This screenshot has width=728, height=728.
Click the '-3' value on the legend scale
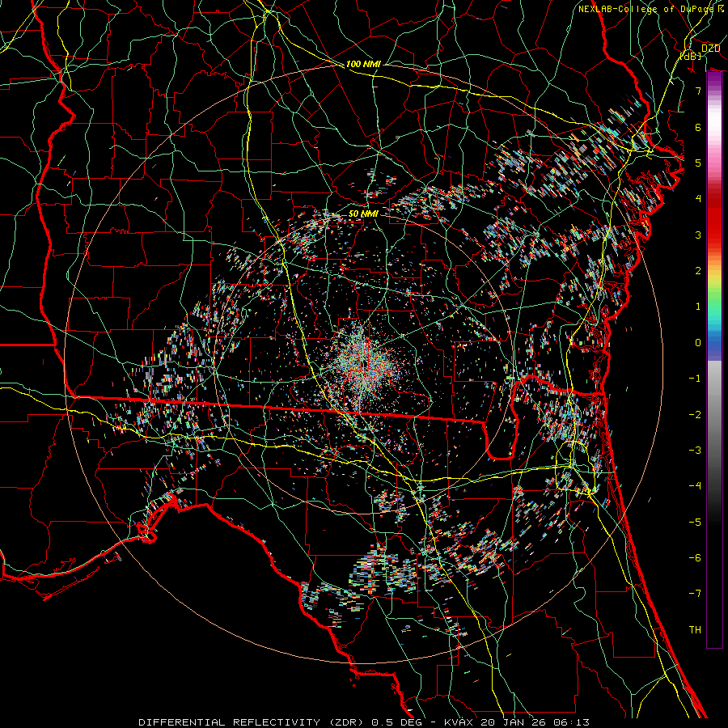(695, 450)
